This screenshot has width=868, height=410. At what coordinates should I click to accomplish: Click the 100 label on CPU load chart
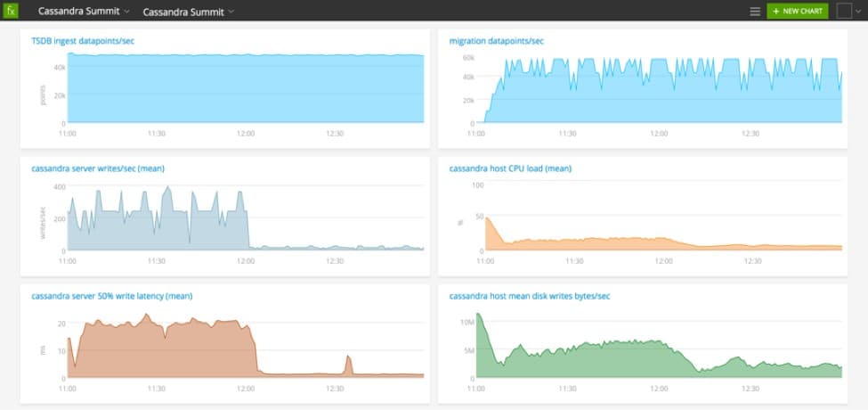pyautogui.click(x=477, y=185)
